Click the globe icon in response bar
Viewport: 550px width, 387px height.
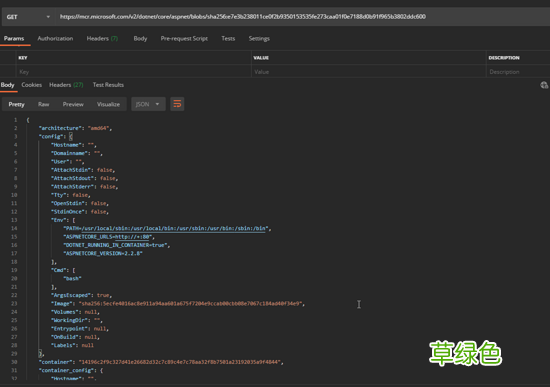tap(544, 85)
